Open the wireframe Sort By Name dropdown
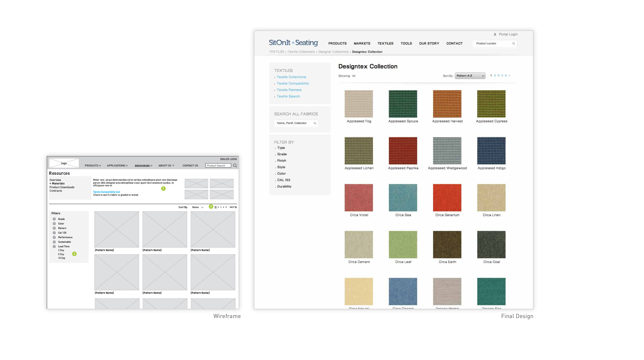644x360 pixels. pos(198,207)
